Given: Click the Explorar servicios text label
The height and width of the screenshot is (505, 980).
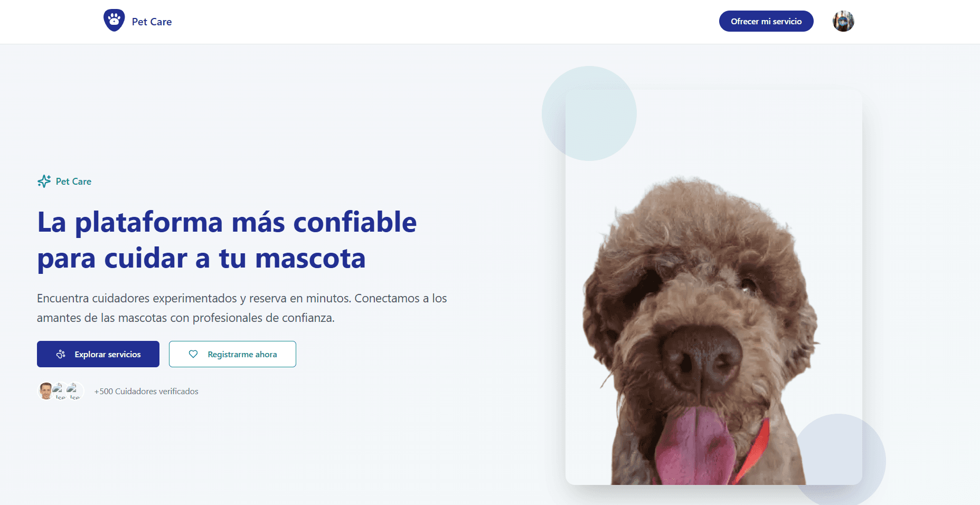Looking at the screenshot, I should pos(108,354).
